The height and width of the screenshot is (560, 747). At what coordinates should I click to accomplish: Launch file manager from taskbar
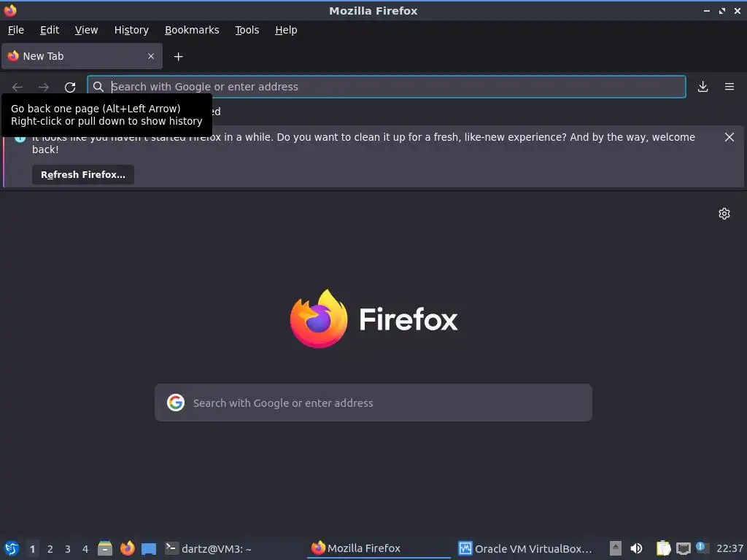(x=105, y=548)
